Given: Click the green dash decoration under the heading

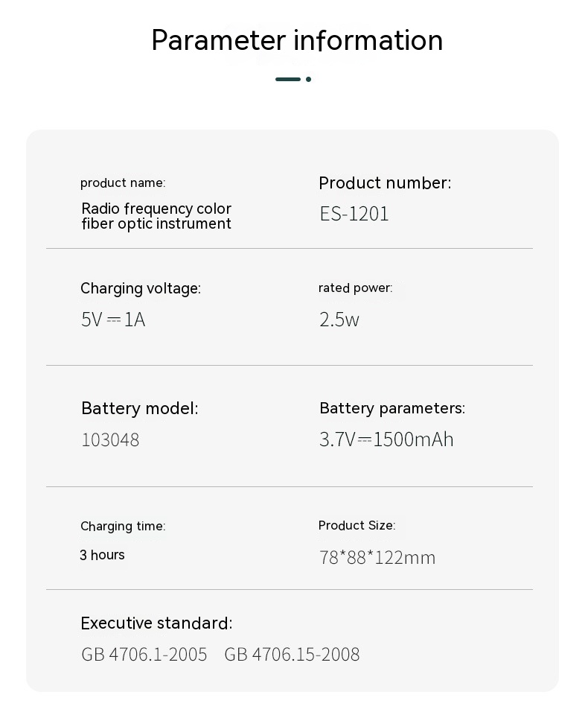Looking at the screenshot, I should 289,79.
